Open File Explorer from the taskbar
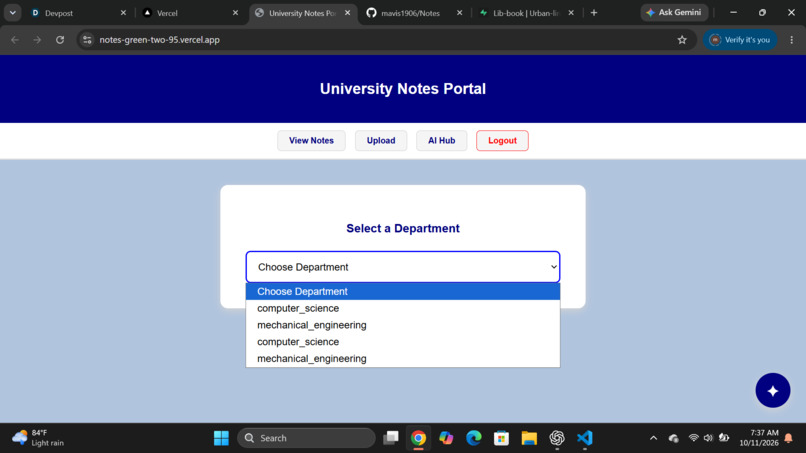The width and height of the screenshot is (806, 453). point(529,438)
